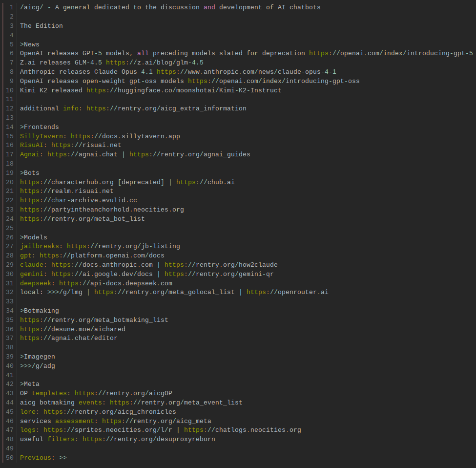The height and width of the screenshot is (468, 476).
Task: Click the rentry.org/gemini-qr link
Action: 219,274
